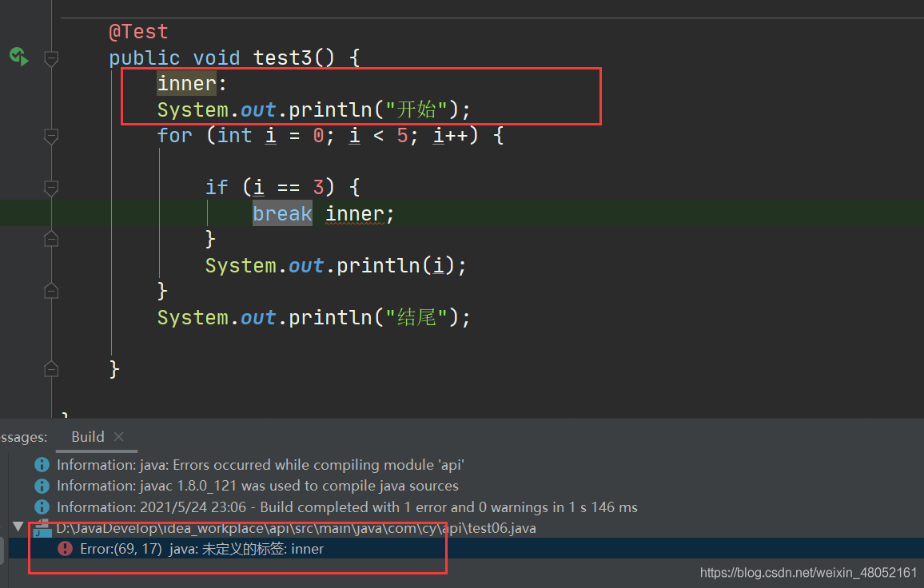Click the 'break' keyword
This screenshot has height=588, width=924.
pyautogui.click(x=282, y=213)
